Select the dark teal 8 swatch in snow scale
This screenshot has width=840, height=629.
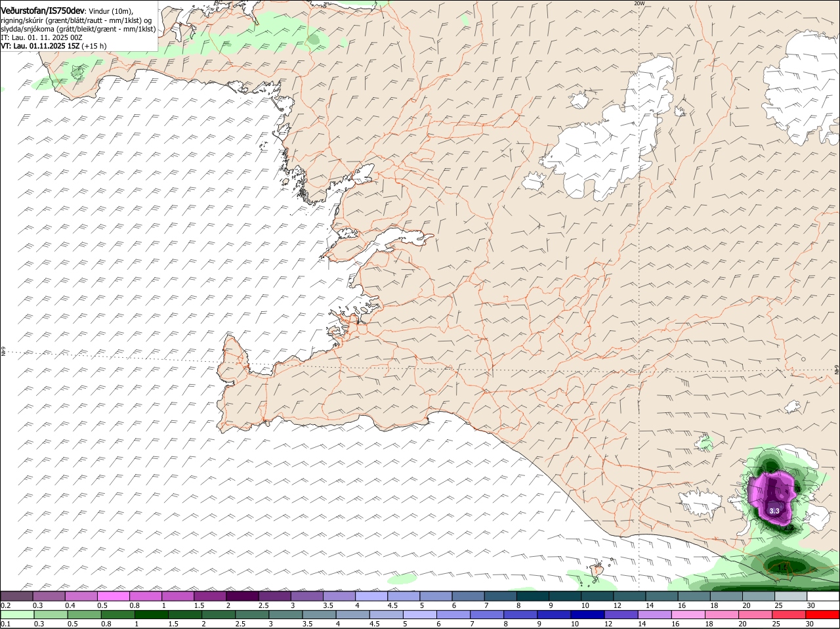(533, 596)
